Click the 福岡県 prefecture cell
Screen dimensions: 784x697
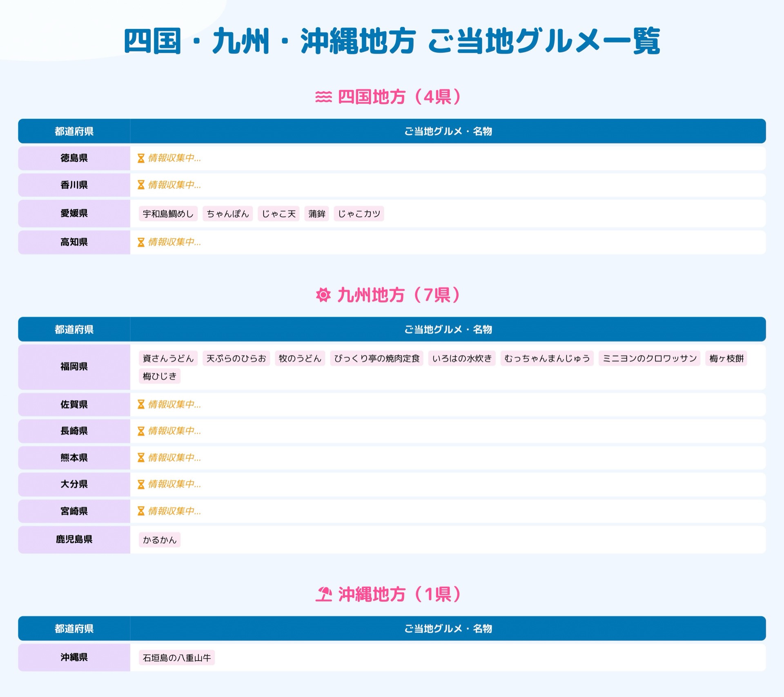74,366
